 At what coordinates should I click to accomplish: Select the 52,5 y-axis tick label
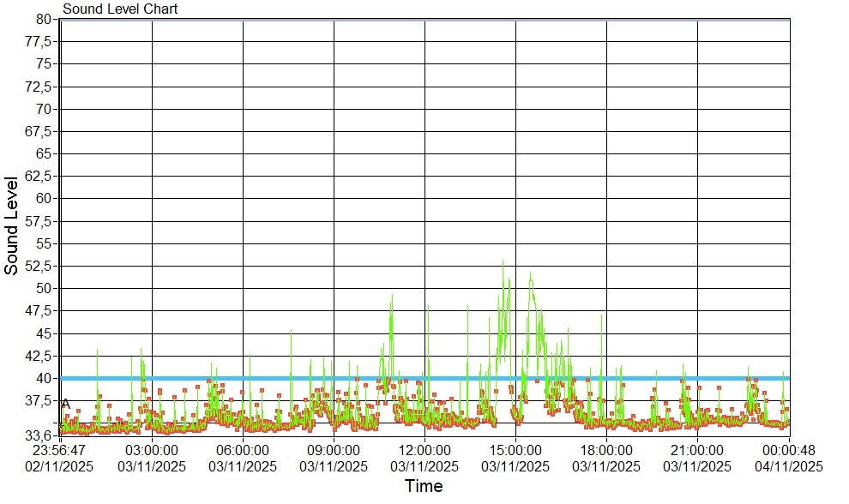pos(39,266)
